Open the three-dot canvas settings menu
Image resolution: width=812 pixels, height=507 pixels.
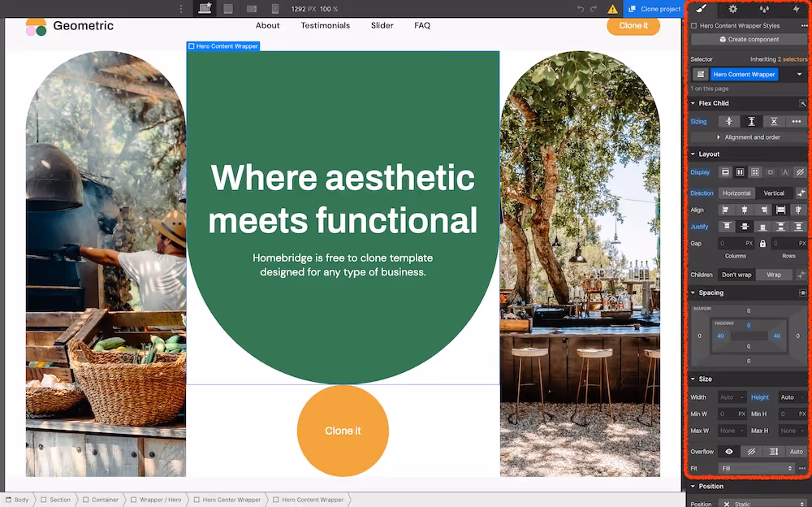pos(181,9)
